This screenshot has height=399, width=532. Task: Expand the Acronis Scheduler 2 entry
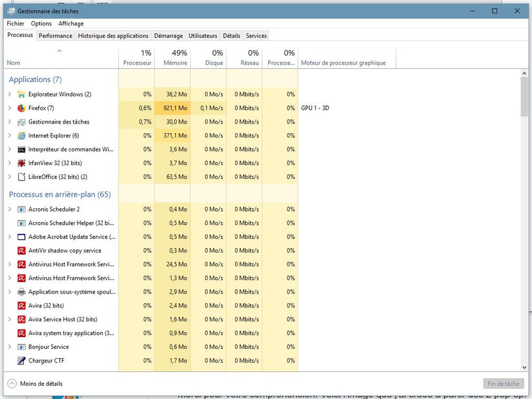[10, 209]
